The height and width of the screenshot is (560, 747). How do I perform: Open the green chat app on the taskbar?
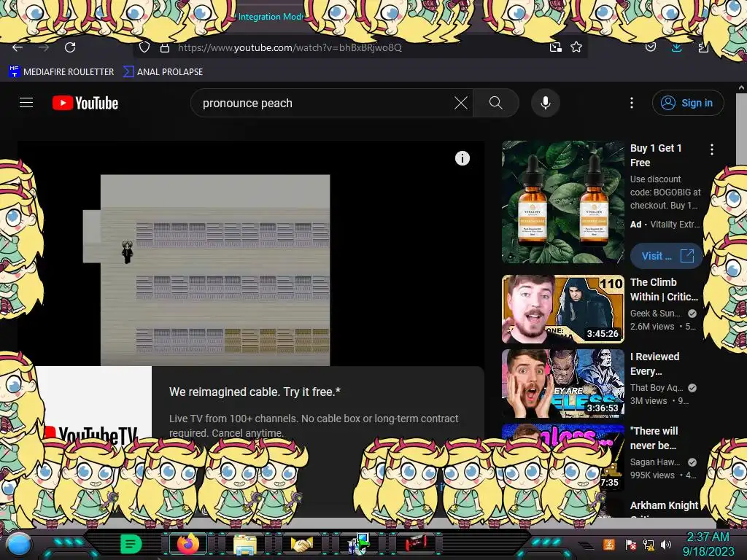click(131, 544)
